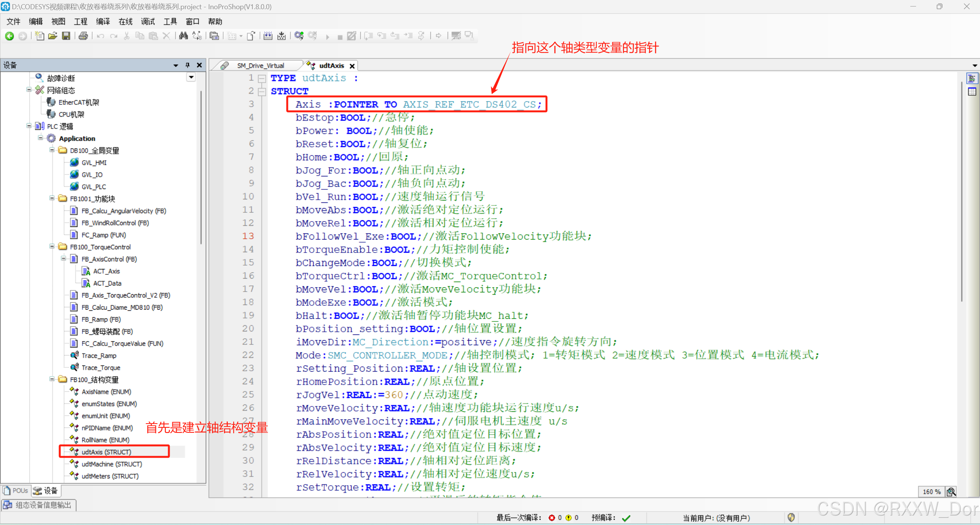Collapse the Application tree node
The width and height of the screenshot is (980, 525).
(41, 138)
